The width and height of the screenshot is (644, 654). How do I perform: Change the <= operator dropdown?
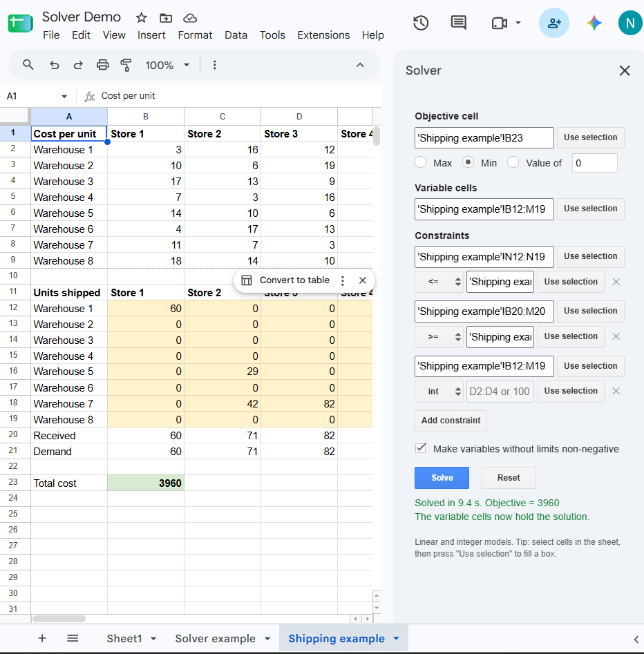click(439, 282)
